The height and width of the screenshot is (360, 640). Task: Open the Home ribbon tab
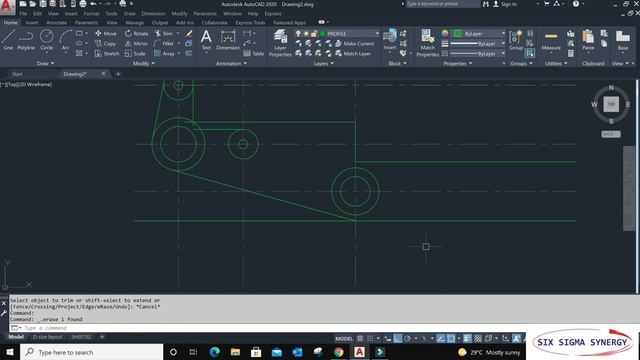(x=10, y=23)
